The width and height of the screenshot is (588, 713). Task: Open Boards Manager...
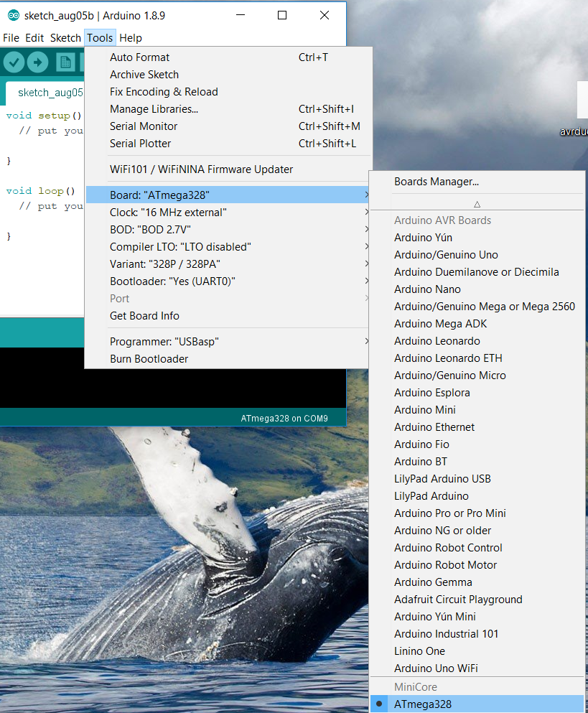tap(477, 182)
